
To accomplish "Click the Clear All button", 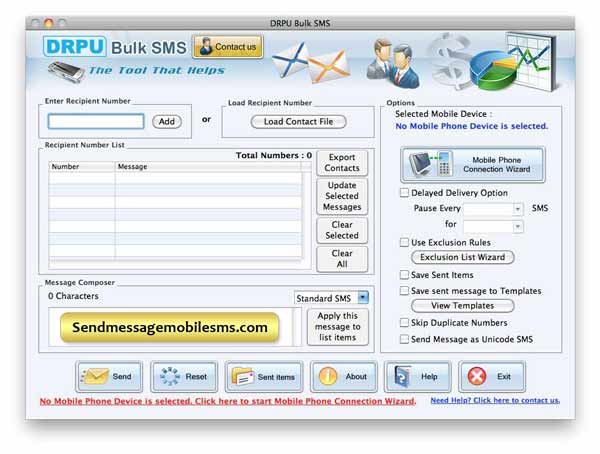I will 342,259.
